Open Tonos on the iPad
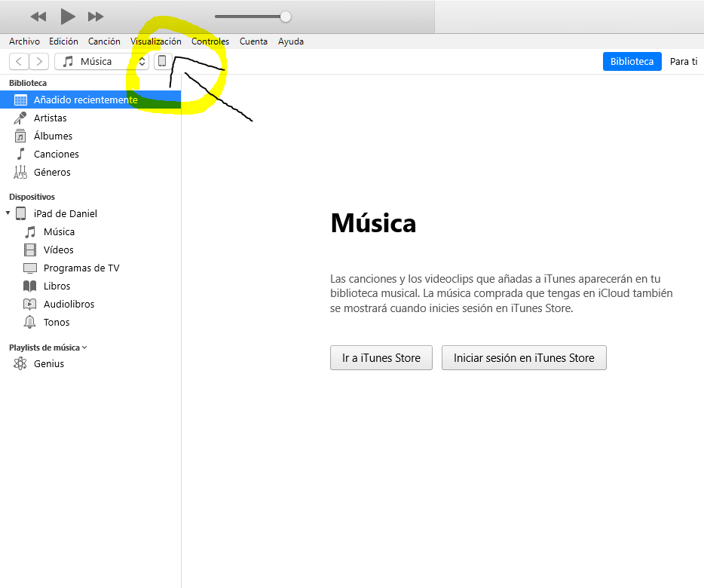Screen dimensions: 704x588 57,322
